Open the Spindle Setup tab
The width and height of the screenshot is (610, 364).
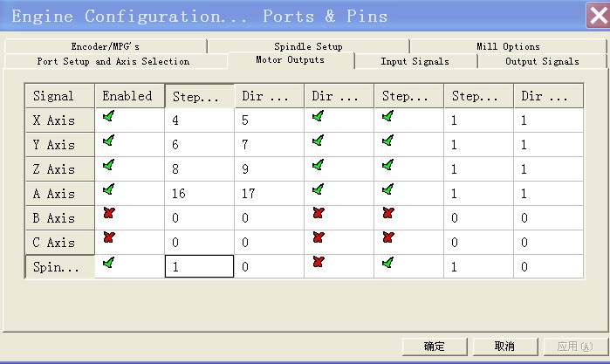coord(308,46)
